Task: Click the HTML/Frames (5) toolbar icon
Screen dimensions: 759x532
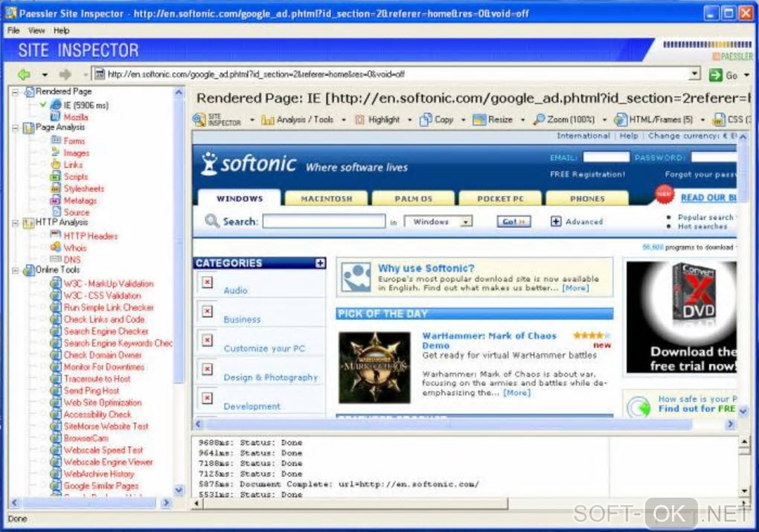Action: point(621,120)
